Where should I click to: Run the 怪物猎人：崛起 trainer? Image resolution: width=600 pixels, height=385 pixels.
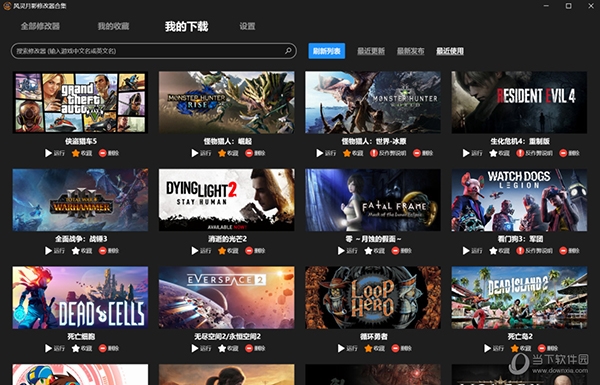pos(201,153)
